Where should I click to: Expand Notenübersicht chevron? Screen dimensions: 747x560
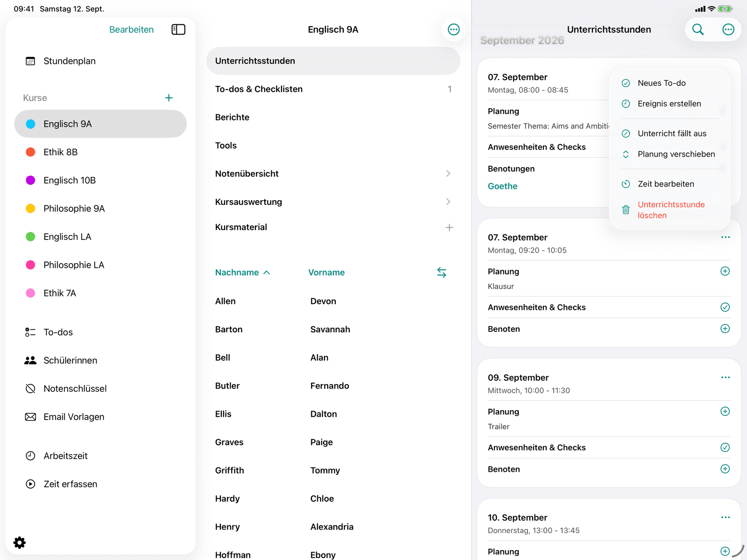[x=448, y=174]
